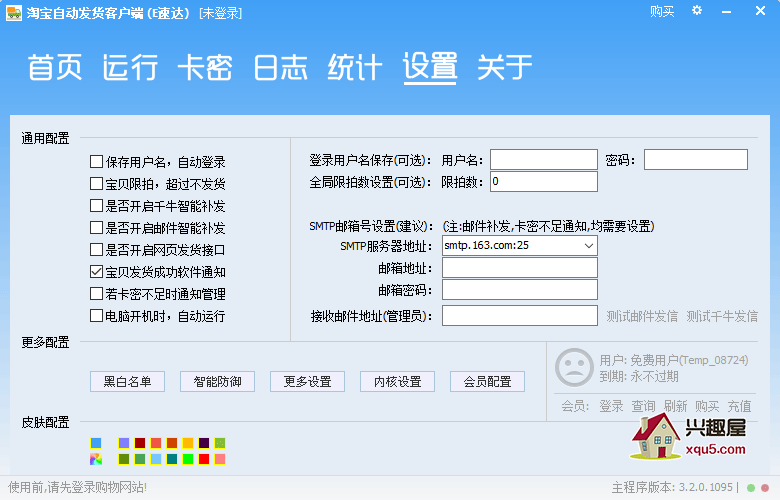The height and width of the screenshot is (500, 780).
Task: Click 购买 link in title bar
Action: click(x=662, y=11)
